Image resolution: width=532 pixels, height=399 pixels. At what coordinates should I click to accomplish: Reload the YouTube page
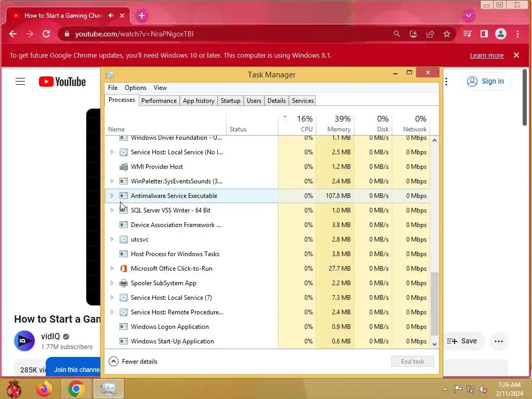(46, 34)
